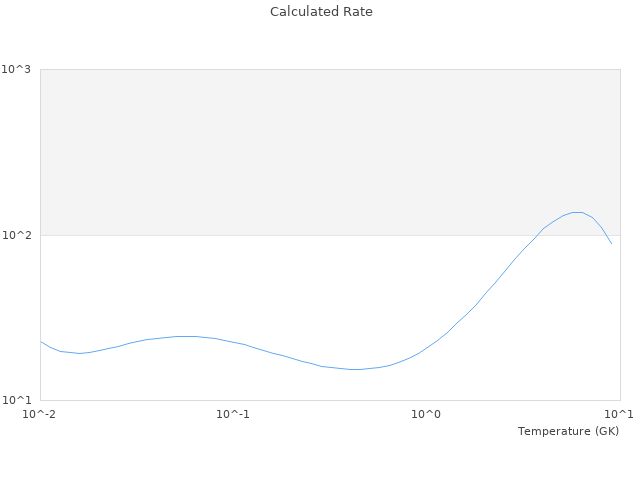Click the small dip near the curve's left start
Viewport: 640px width, 480px height.
tap(78, 353)
